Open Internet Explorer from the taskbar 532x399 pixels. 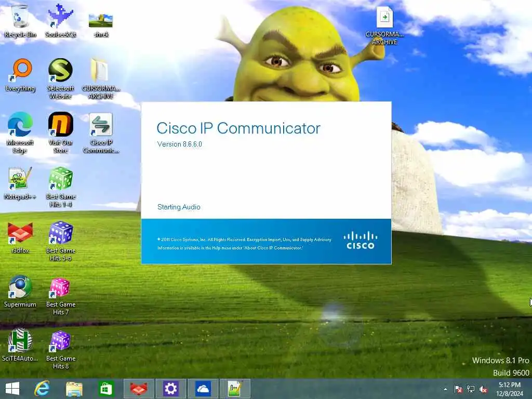42,389
